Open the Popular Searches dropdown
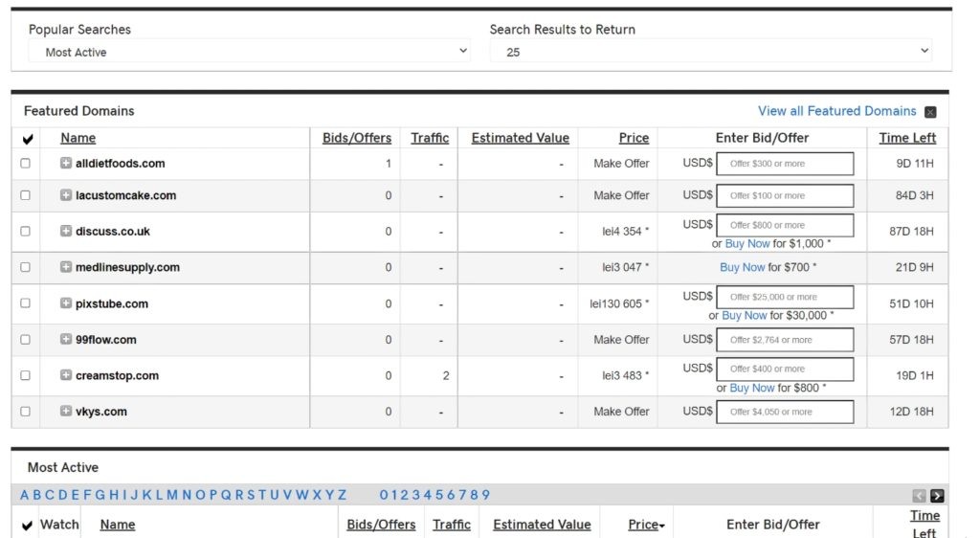The height and width of the screenshot is (538, 980). coord(249,52)
